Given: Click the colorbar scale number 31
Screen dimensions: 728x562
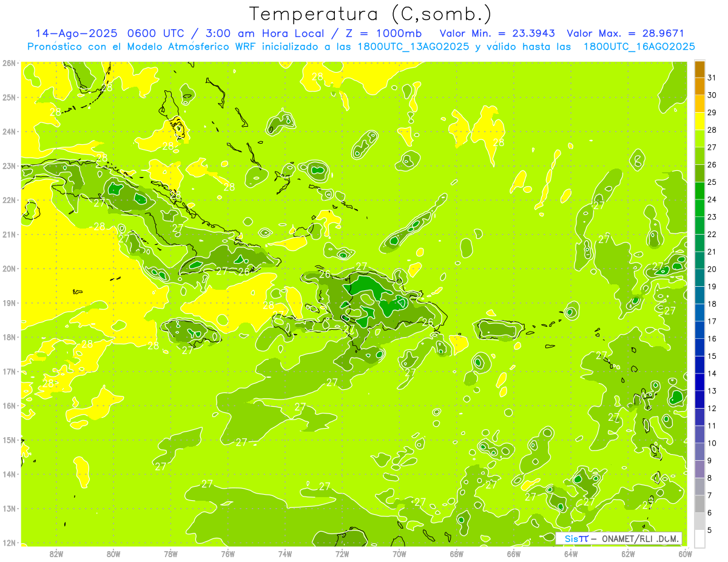Looking at the screenshot, I should 712,78.
